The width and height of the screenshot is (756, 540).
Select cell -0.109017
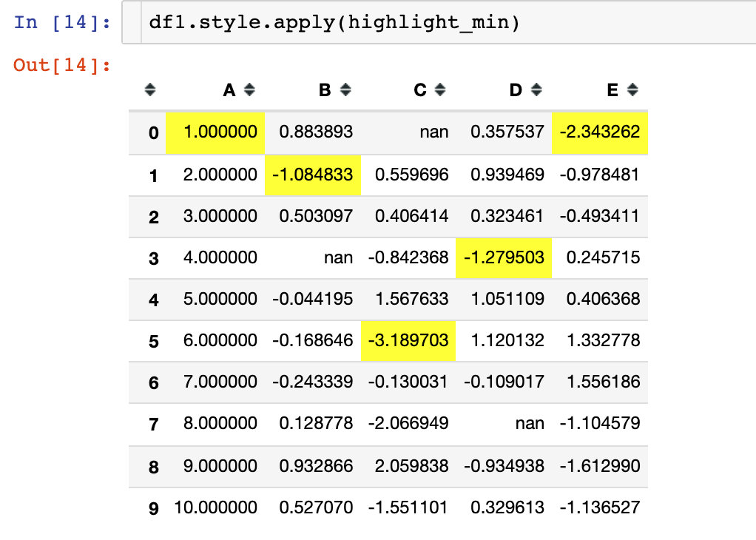pyautogui.click(x=503, y=382)
